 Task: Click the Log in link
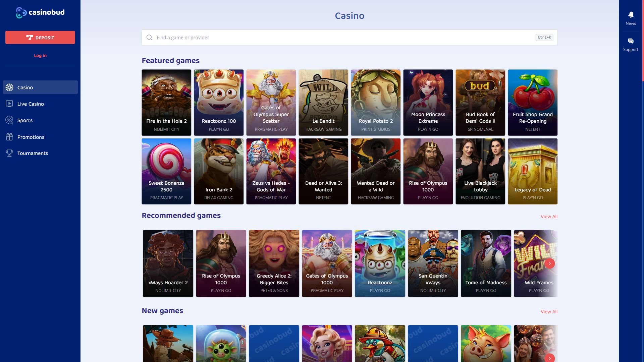click(x=40, y=56)
